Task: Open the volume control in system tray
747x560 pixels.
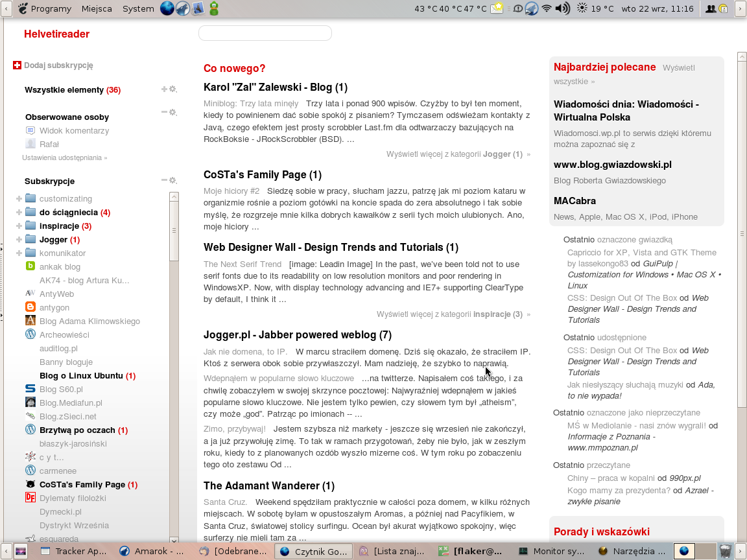Action: pyautogui.click(x=562, y=8)
